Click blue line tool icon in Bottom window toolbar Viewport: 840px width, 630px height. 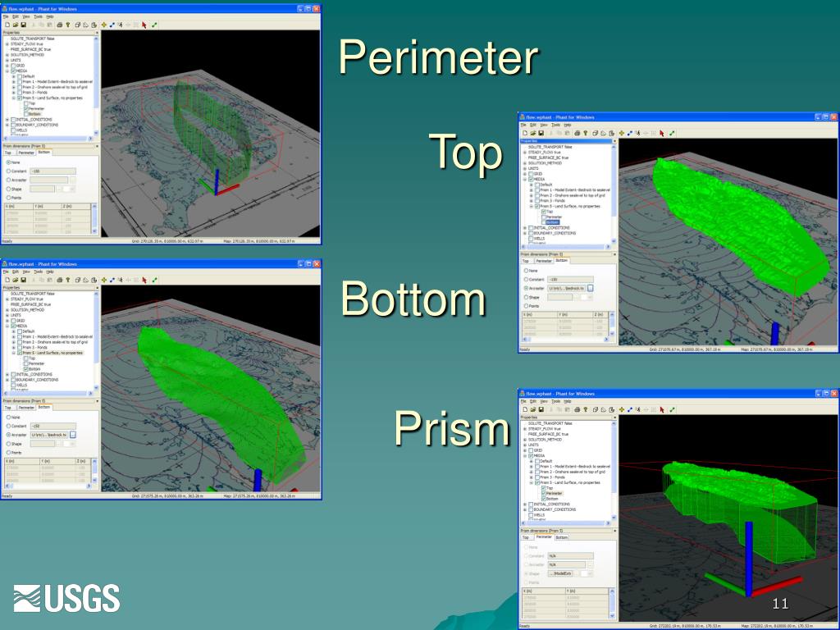tap(112, 280)
